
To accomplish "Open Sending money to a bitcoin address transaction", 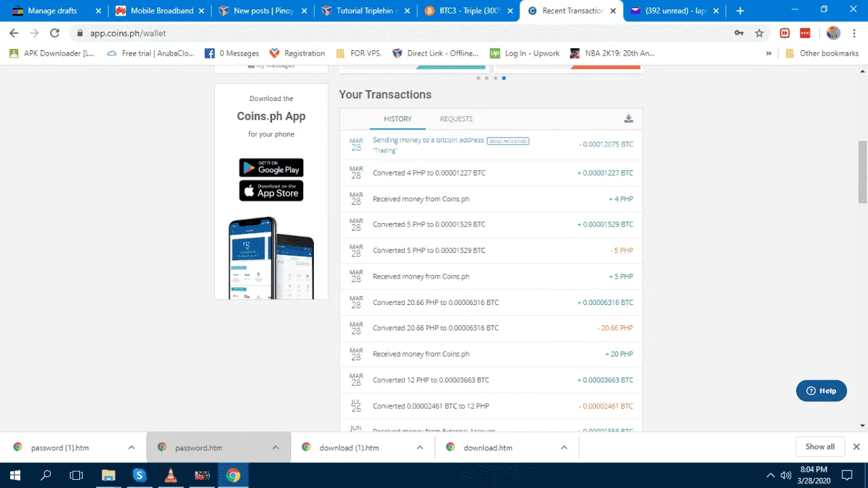I will tap(429, 140).
